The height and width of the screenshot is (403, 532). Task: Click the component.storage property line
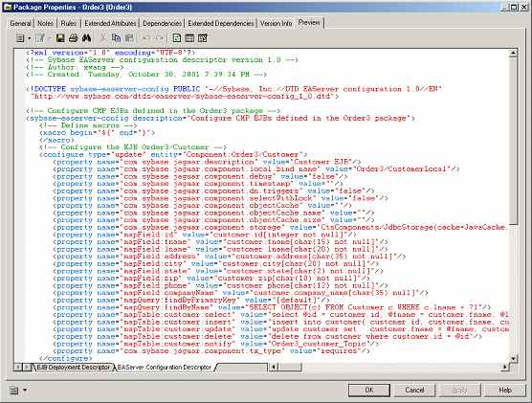tap(280, 228)
